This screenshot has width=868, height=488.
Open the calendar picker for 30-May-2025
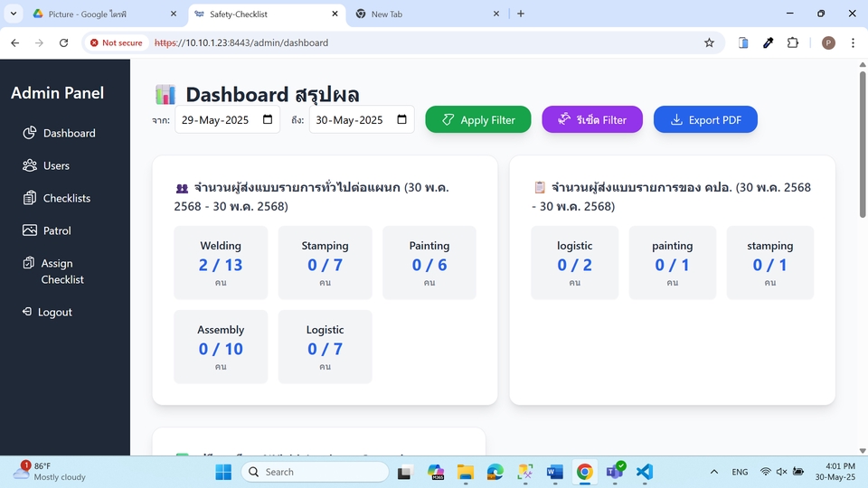[402, 119]
